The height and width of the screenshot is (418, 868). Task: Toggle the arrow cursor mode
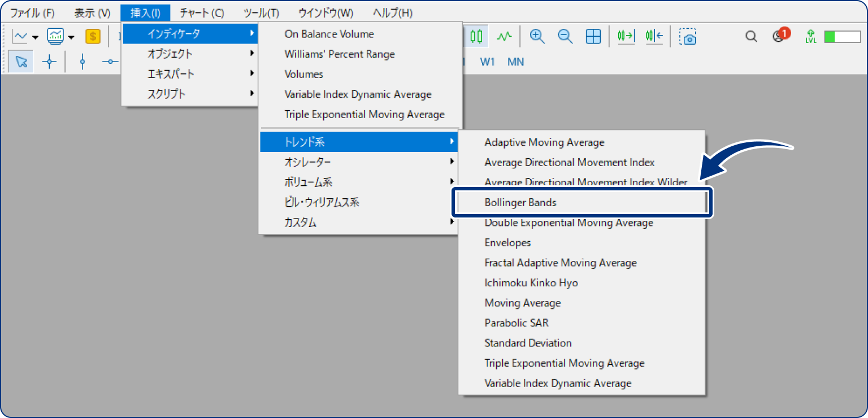(21, 62)
